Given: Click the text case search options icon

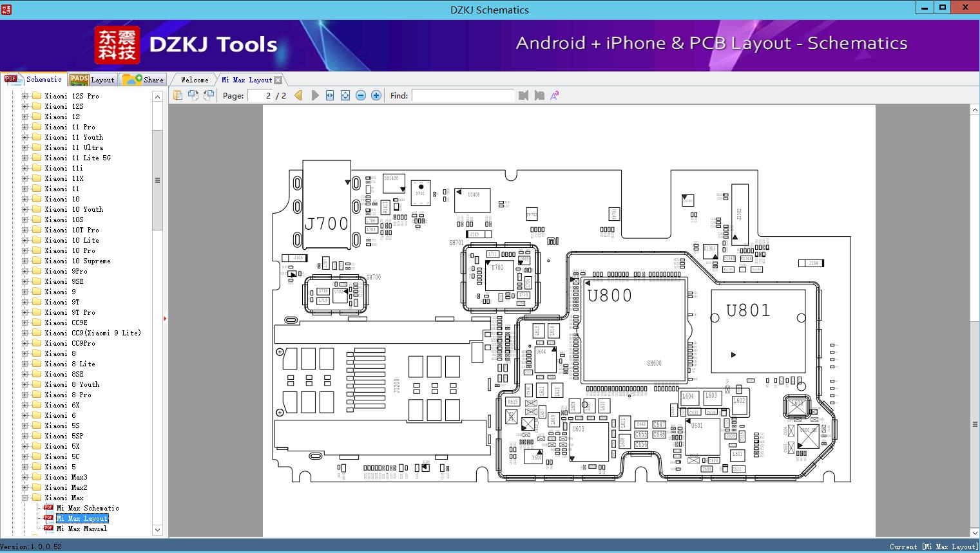Looking at the screenshot, I should pos(554,95).
